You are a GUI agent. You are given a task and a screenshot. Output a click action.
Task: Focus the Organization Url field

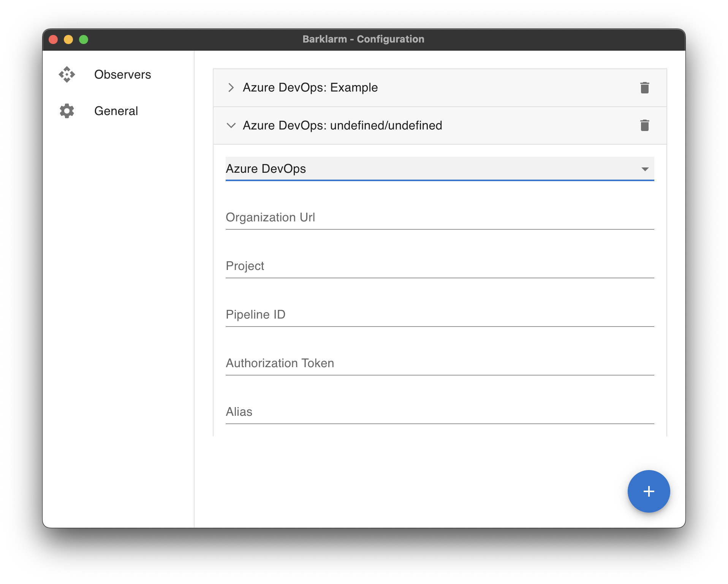(x=440, y=218)
